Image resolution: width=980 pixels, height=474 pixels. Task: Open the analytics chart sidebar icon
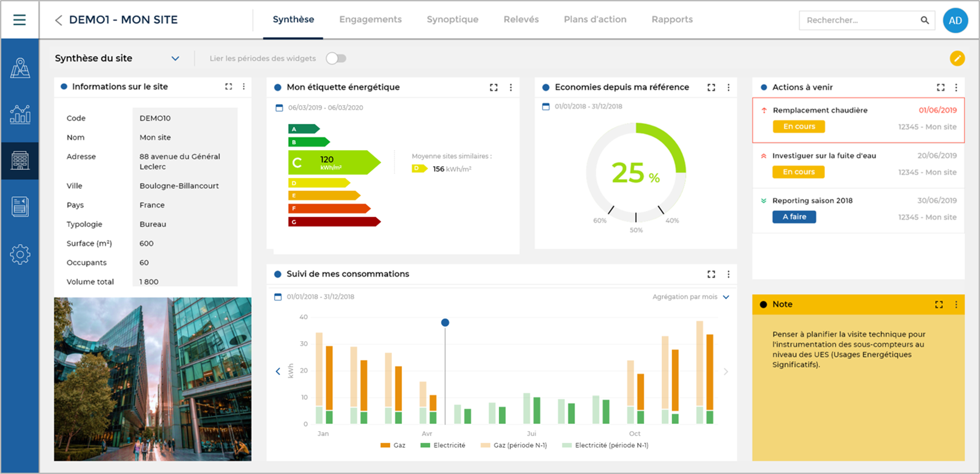coord(20,114)
